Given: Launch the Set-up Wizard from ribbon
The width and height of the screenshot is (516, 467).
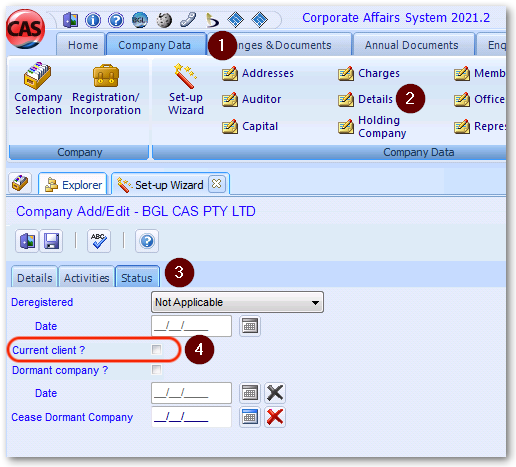Looking at the screenshot, I should tap(186, 89).
